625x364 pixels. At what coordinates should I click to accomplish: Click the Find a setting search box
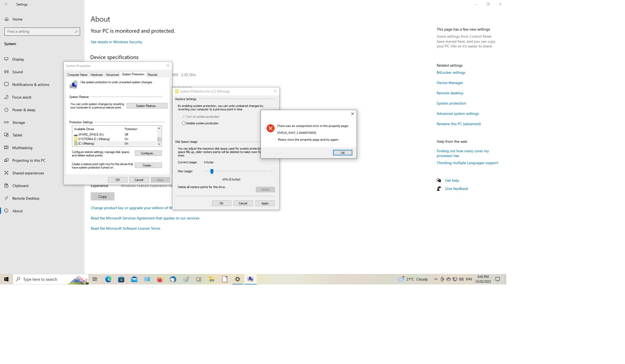pos(40,32)
